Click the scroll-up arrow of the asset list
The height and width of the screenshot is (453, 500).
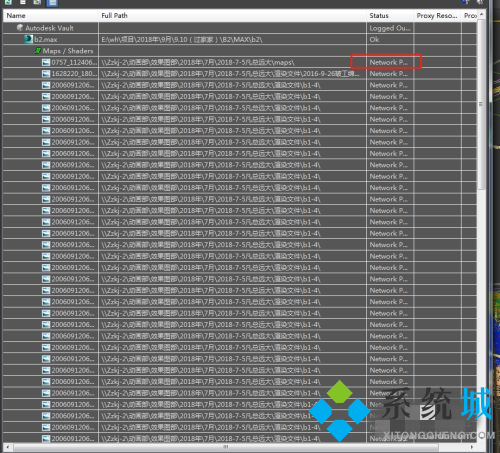coord(481,15)
